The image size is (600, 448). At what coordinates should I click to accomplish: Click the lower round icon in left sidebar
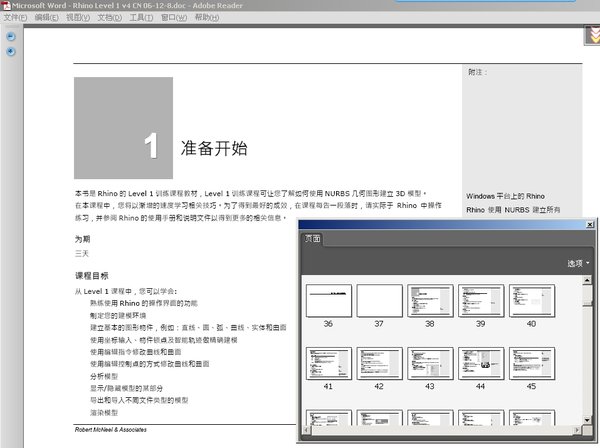point(11,51)
